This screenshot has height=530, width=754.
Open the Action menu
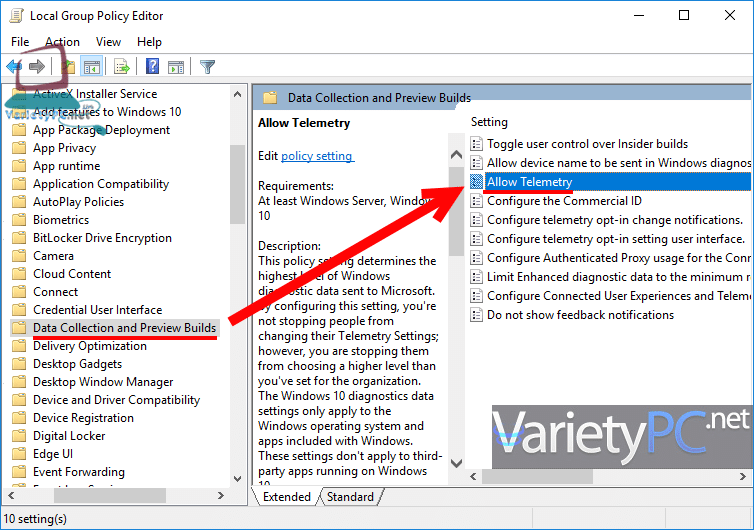click(x=62, y=42)
